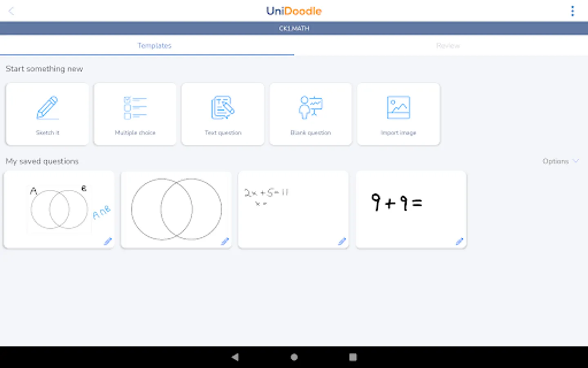Tap the Android back navigation button
Screen dimensions: 588x368
(235, 357)
